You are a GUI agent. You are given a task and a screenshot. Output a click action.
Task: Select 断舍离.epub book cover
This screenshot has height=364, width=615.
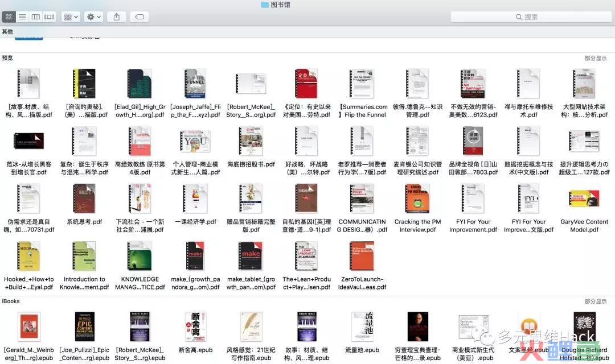click(196, 327)
